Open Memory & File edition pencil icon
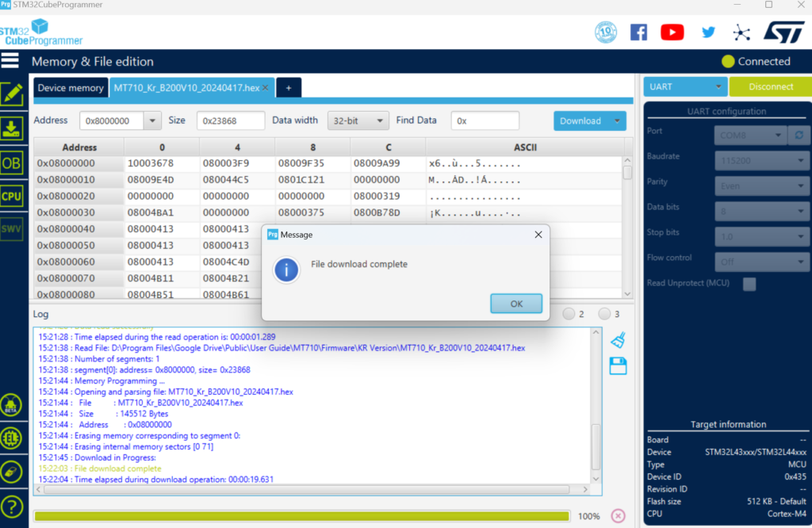 coord(11,94)
